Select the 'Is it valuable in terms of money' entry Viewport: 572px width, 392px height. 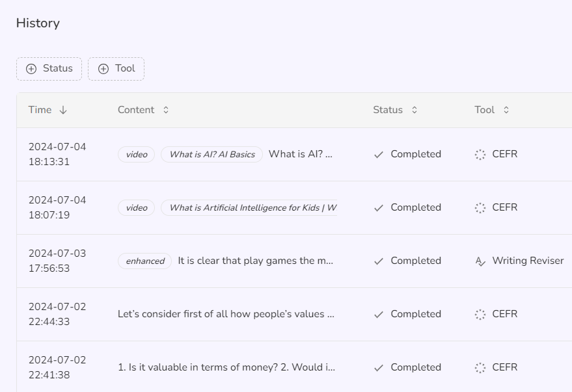226,368
